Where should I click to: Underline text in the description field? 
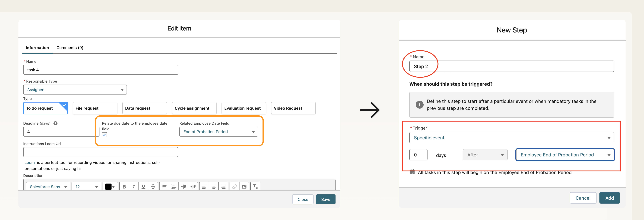click(143, 186)
